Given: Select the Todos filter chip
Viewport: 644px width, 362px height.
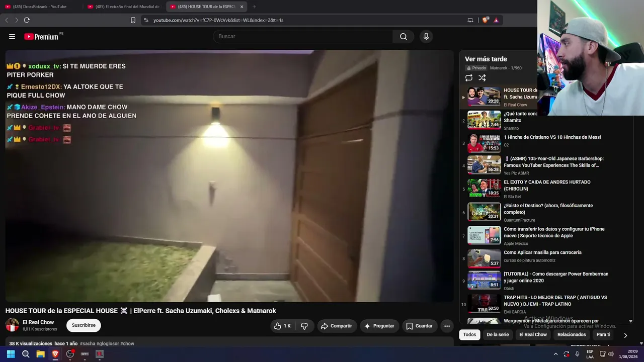Looking at the screenshot, I should (x=469, y=335).
